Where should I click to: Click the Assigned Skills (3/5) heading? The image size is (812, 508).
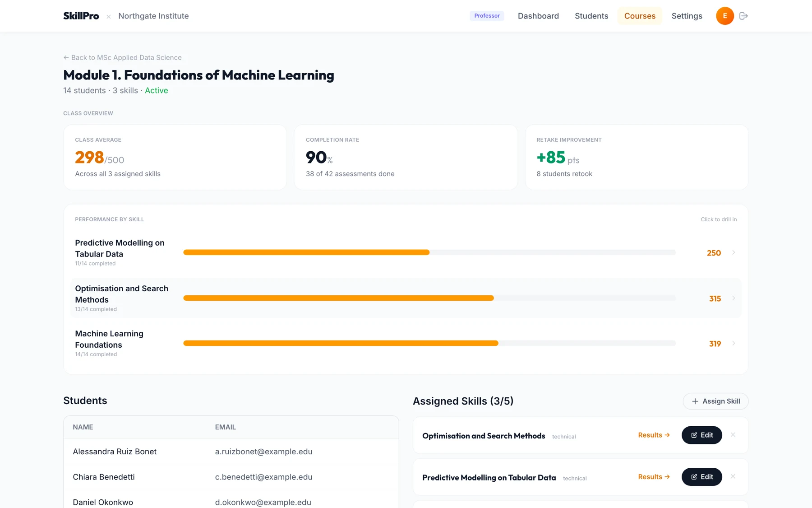pyautogui.click(x=463, y=401)
